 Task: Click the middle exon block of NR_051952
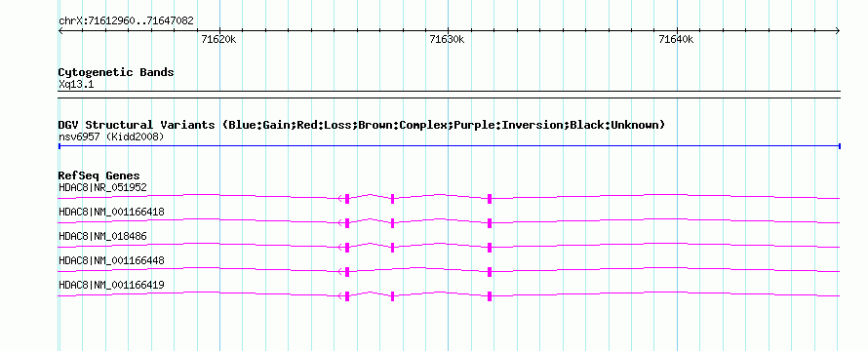392,199
